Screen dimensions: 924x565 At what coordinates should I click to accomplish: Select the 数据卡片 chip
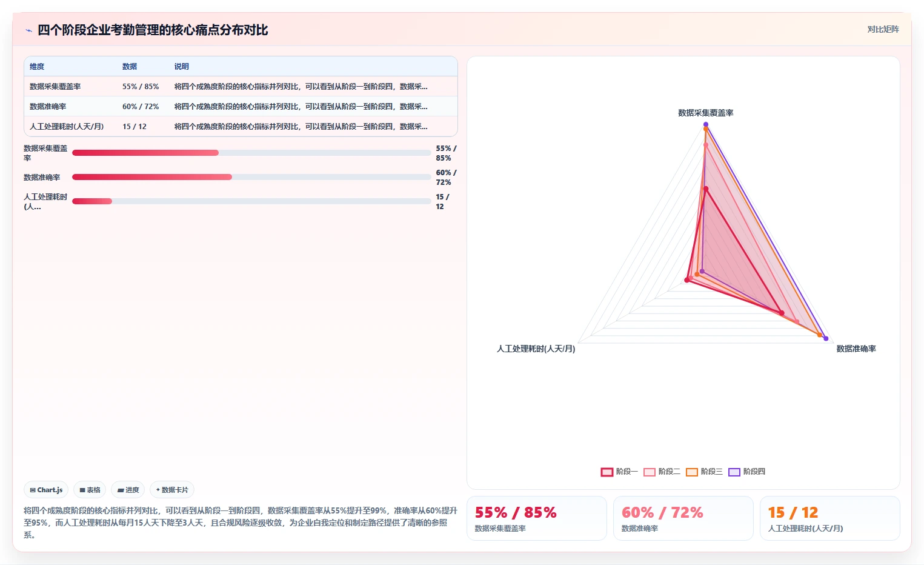tap(172, 490)
